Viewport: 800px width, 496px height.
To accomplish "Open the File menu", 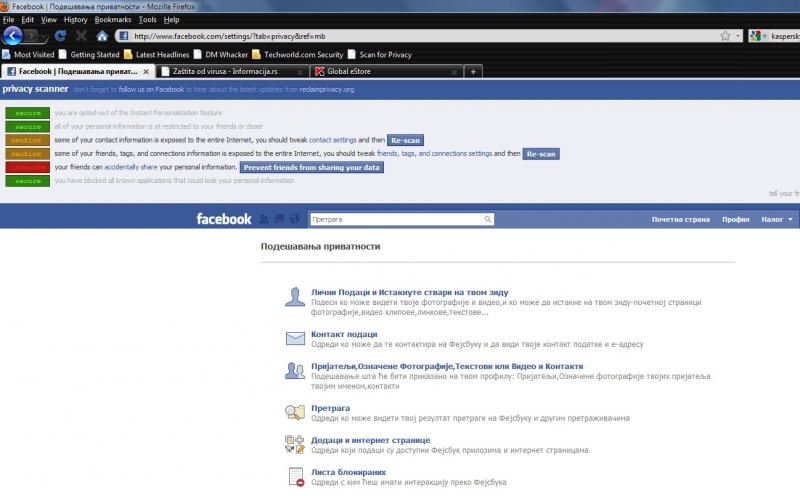I will tap(8, 19).
